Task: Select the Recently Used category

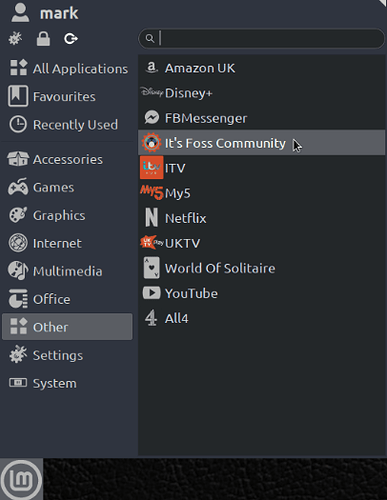Action: [67, 124]
